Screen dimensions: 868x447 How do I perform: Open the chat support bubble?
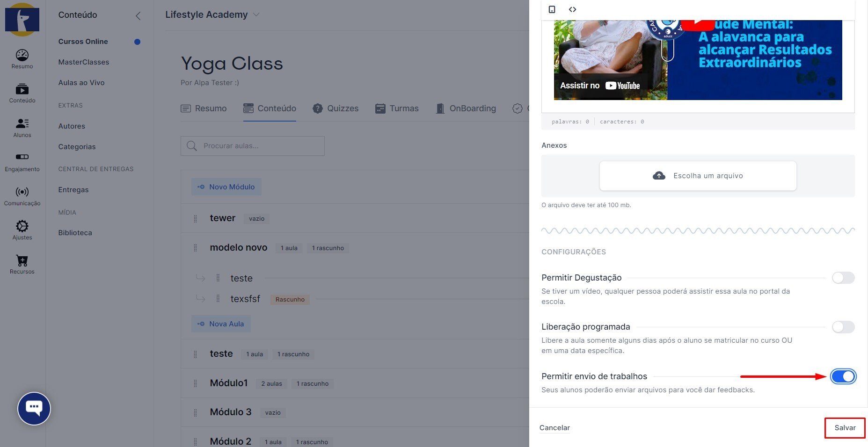coord(34,408)
